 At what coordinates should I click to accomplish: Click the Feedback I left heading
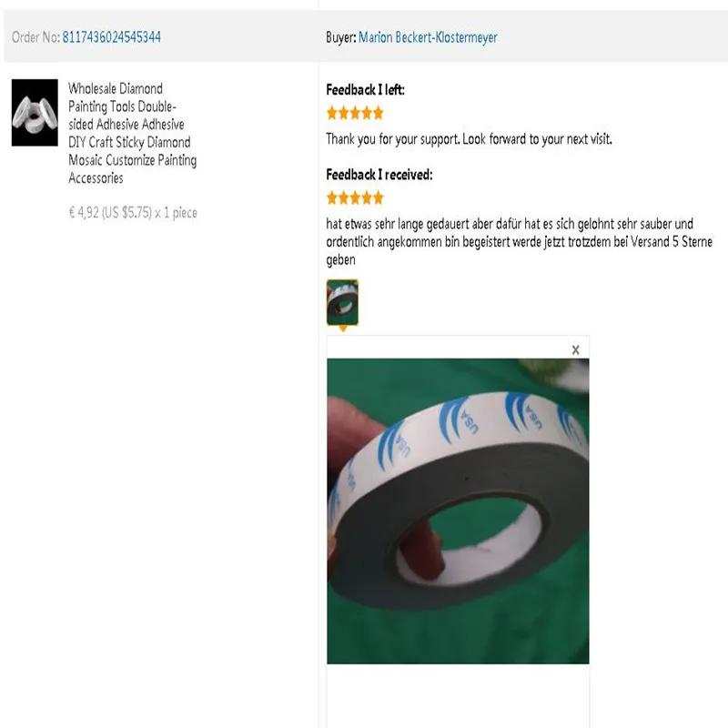(x=366, y=89)
